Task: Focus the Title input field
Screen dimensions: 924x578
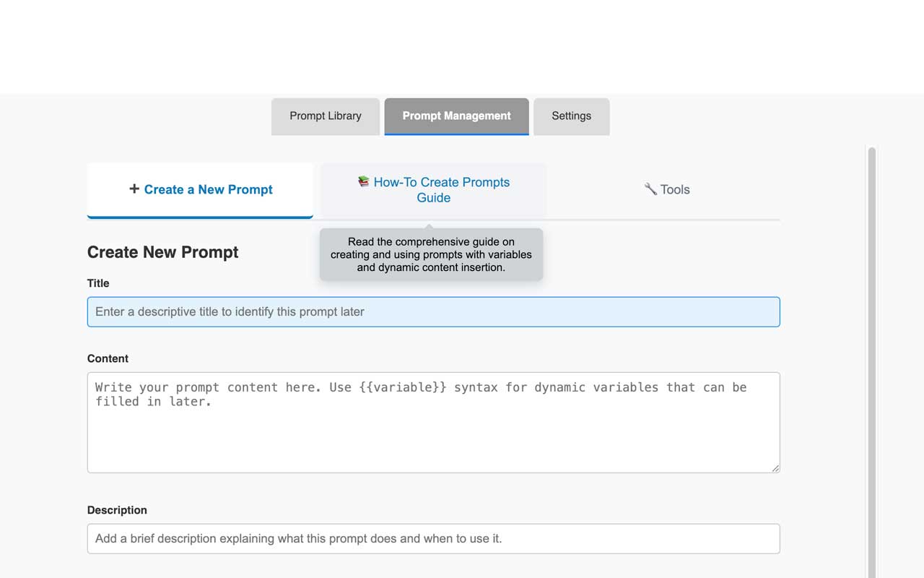Action: point(433,312)
